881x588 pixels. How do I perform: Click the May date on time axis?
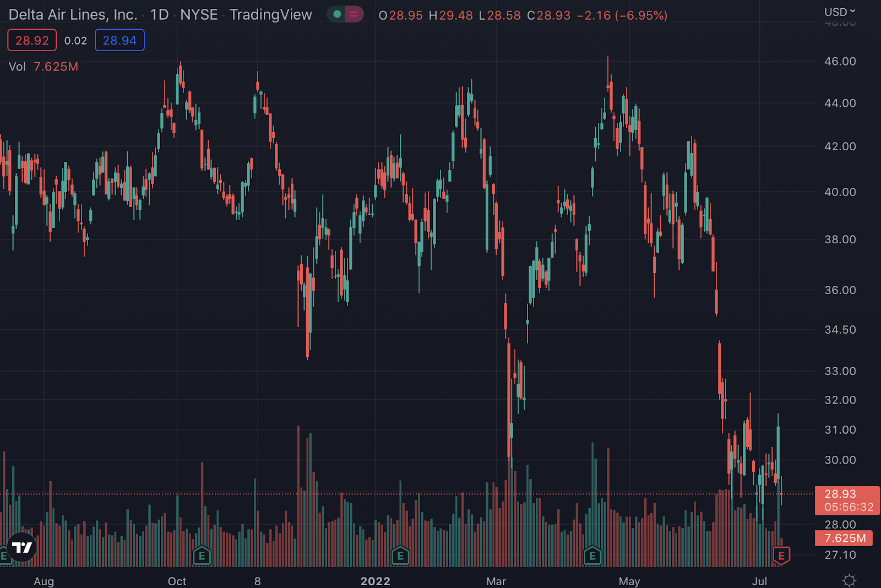pos(629,581)
